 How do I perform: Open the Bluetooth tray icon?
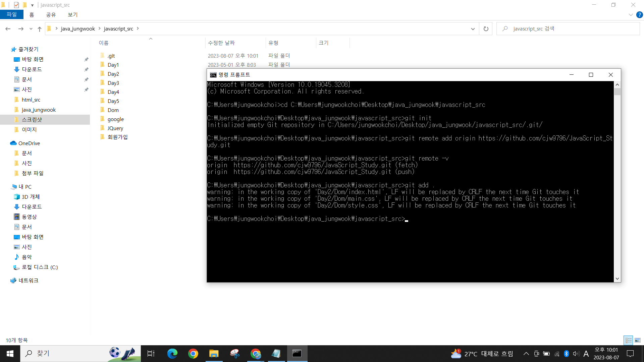[566, 354]
